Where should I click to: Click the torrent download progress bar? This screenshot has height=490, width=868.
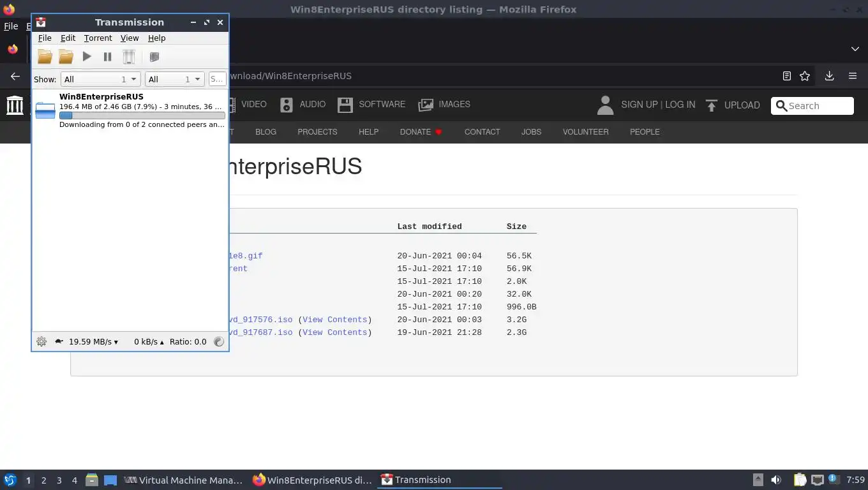[142, 115]
